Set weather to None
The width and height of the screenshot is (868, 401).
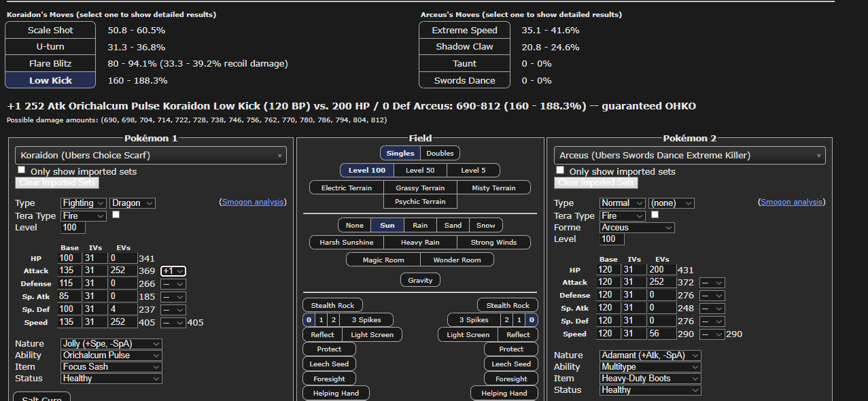(355, 225)
